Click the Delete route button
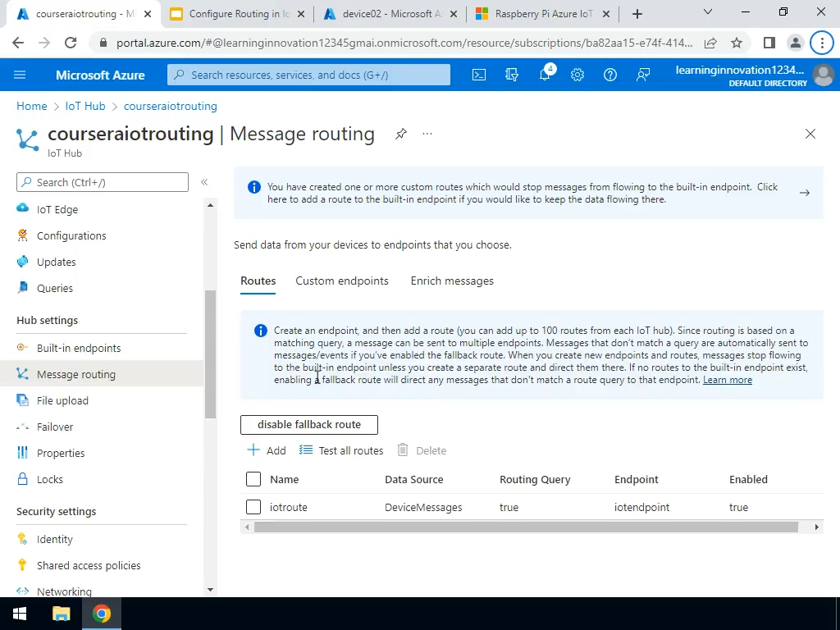Viewport: 840px width, 630px height. [422, 450]
